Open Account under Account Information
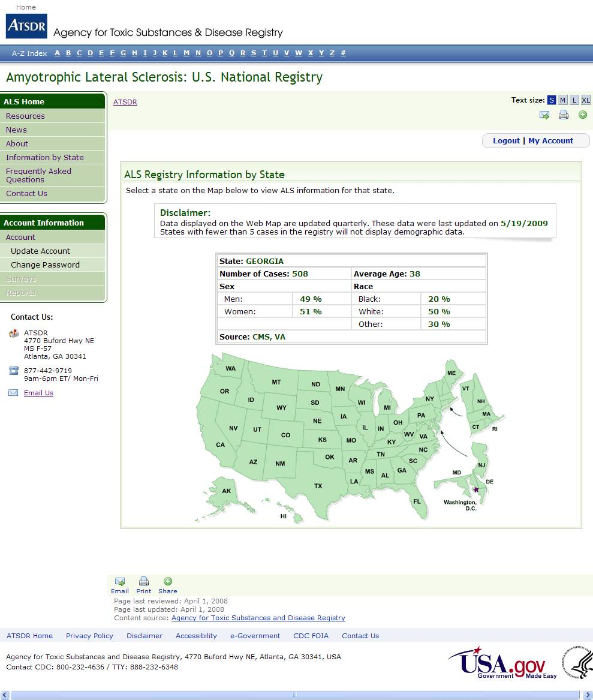This screenshot has width=593, height=700. [x=52, y=237]
